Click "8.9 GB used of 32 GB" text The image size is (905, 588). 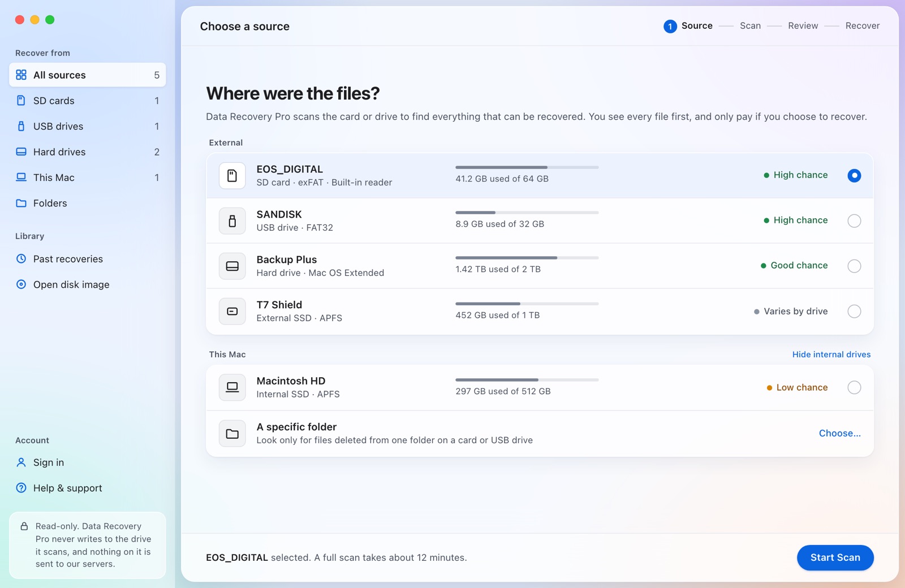(499, 224)
